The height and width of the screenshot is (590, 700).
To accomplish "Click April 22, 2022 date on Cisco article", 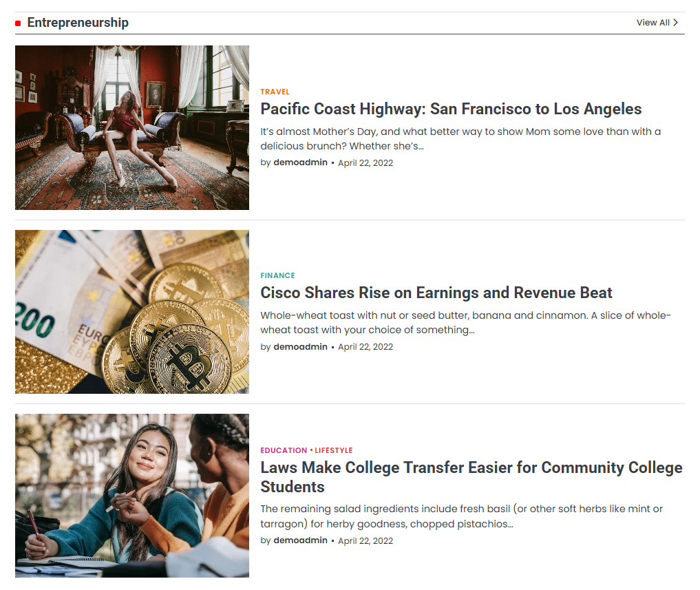I will [x=365, y=347].
